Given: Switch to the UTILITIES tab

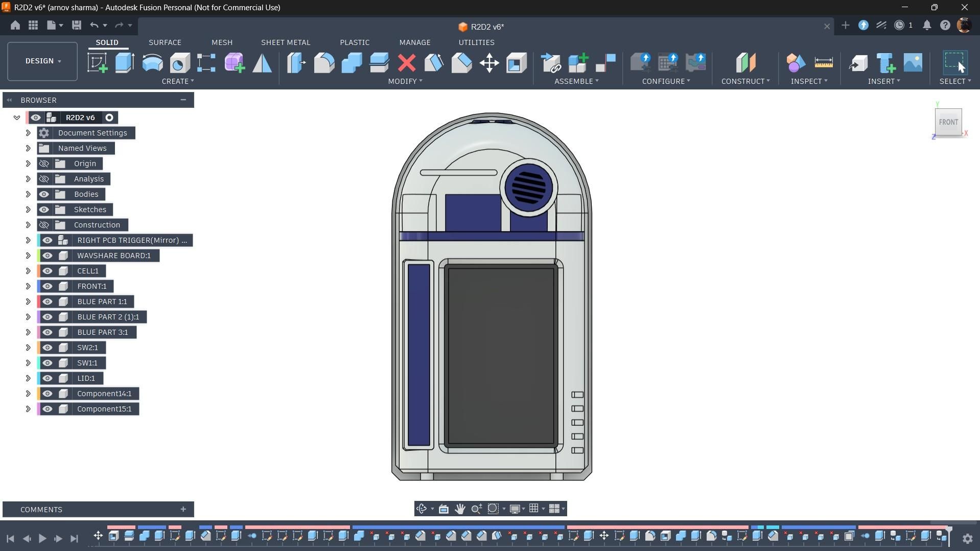Looking at the screenshot, I should pos(476,42).
